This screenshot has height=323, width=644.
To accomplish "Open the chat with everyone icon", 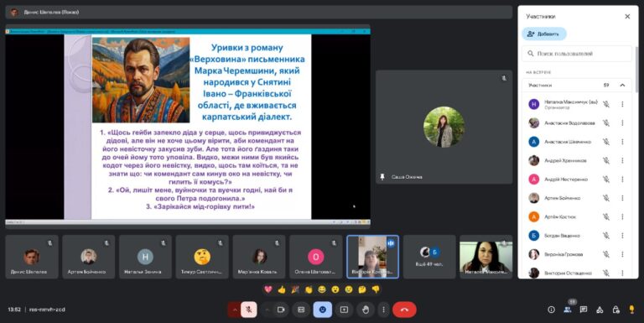I will [x=584, y=310].
